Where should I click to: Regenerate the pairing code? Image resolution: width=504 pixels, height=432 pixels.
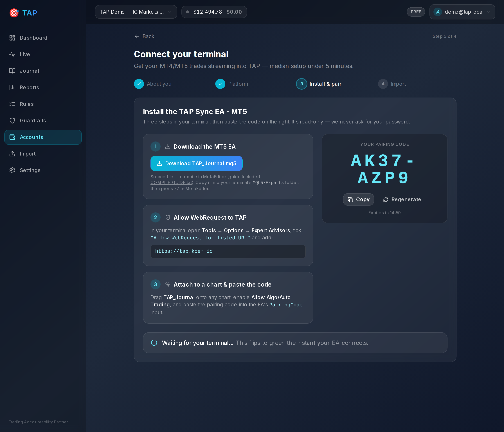click(402, 199)
